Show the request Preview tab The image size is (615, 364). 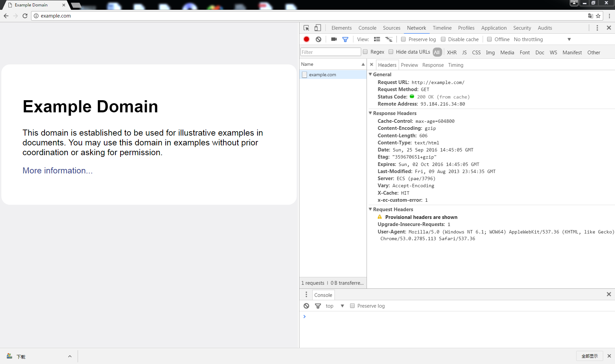pos(409,65)
